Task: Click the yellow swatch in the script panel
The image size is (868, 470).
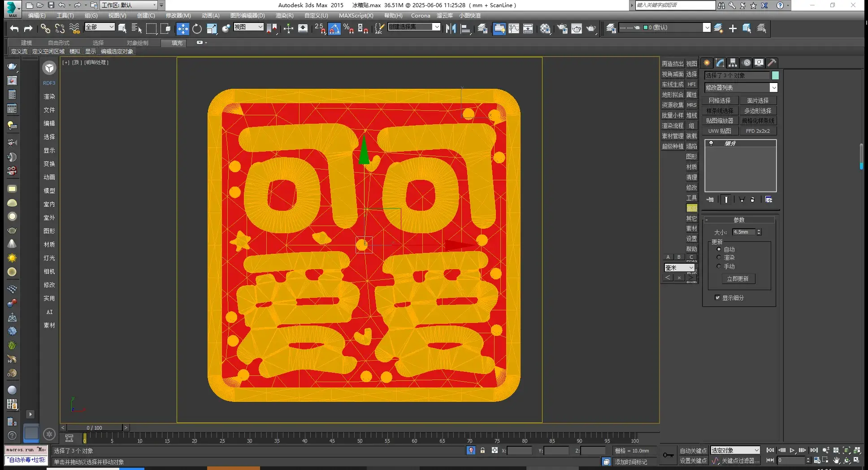Action: [692, 208]
